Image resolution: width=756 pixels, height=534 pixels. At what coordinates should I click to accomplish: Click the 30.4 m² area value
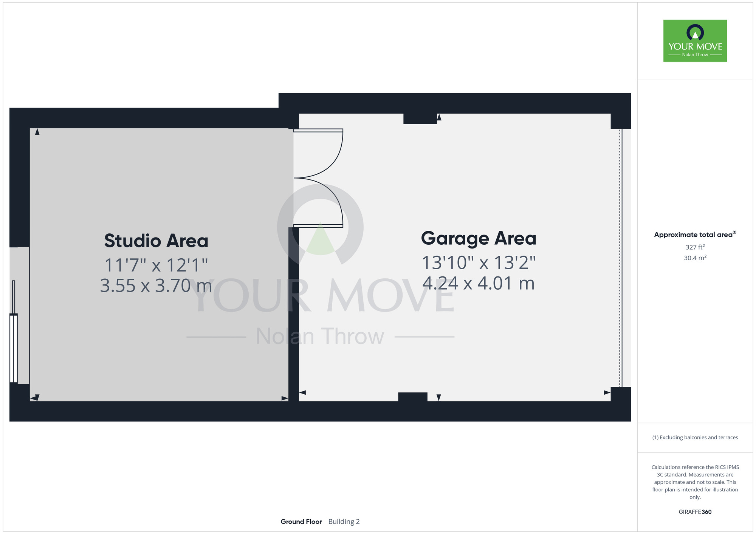tap(695, 258)
